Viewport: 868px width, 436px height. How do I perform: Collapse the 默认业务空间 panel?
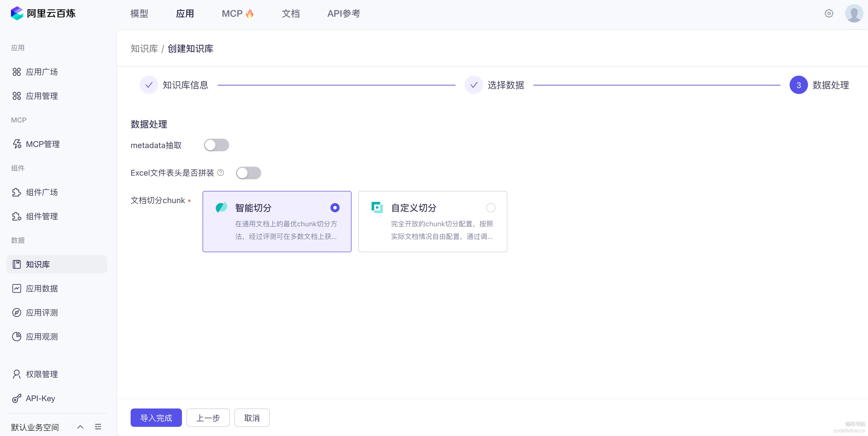click(x=80, y=427)
